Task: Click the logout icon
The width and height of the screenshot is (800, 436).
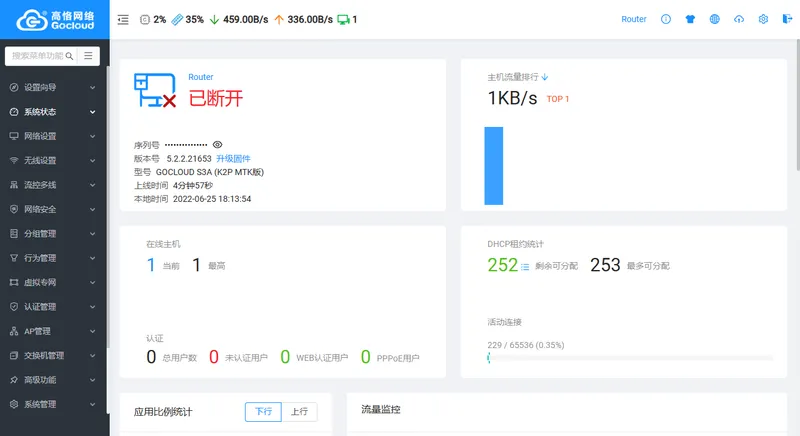Action: (x=787, y=19)
